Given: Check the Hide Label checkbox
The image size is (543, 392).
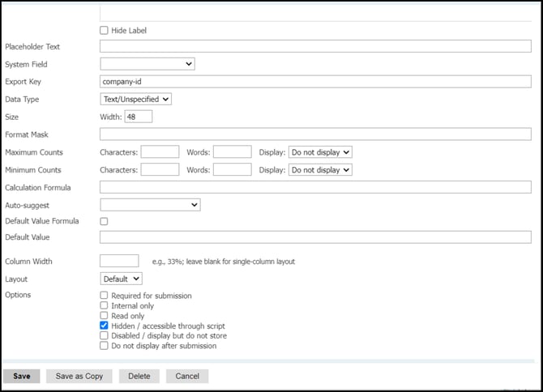Looking at the screenshot, I should [104, 31].
